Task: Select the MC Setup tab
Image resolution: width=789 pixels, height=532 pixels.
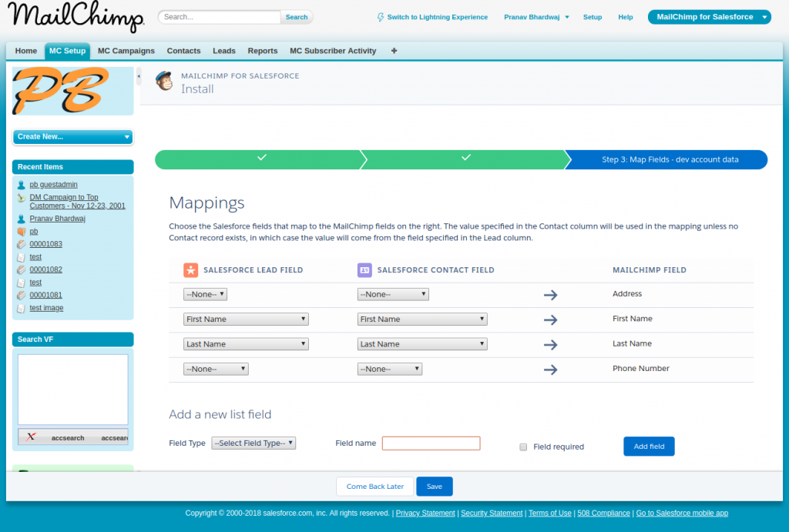Action: 68,51
